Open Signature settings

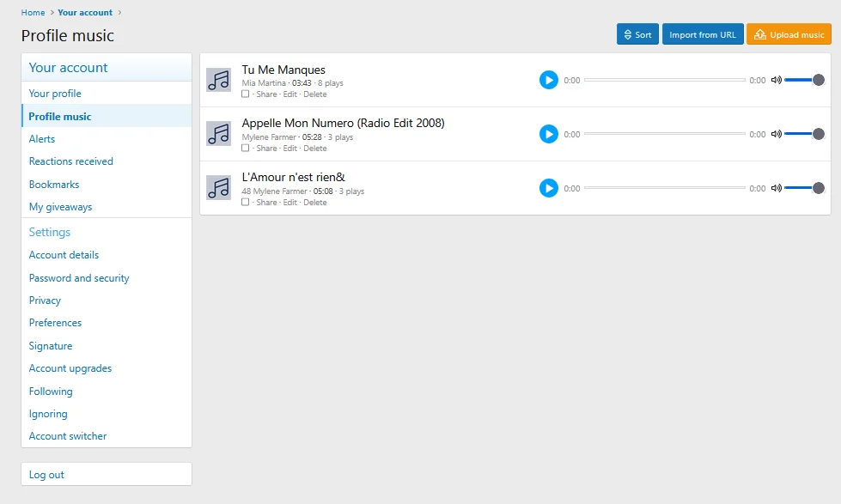tap(107, 346)
